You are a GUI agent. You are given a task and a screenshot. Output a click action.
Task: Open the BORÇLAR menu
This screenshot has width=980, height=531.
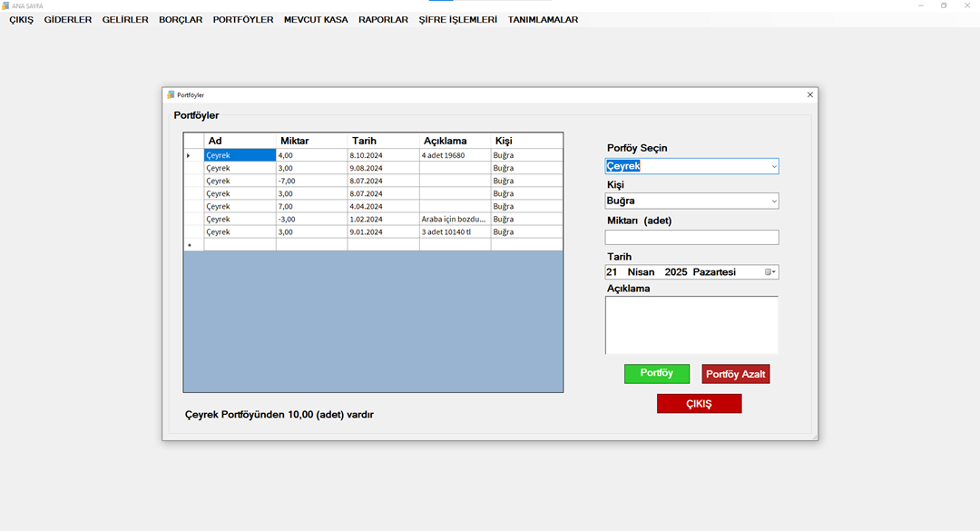pyautogui.click(x=181, y=19)
